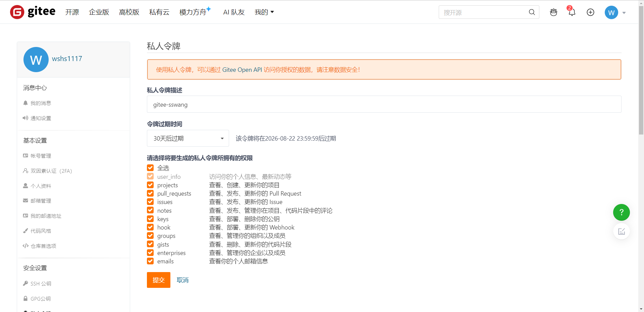Click the Gitee logo
Screen dimensions: 644x312
coord(33,12)
